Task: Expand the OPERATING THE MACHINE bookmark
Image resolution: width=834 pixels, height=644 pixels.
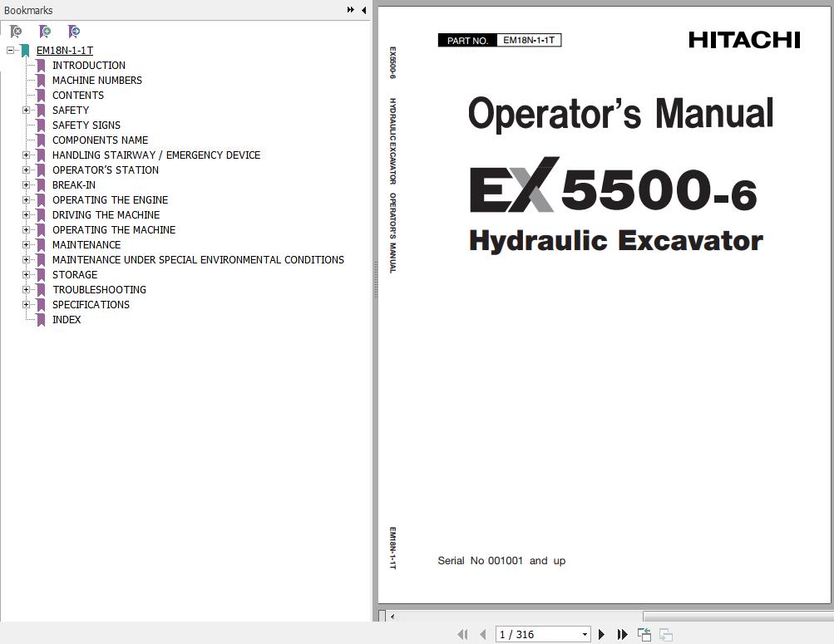Action: 26,229
